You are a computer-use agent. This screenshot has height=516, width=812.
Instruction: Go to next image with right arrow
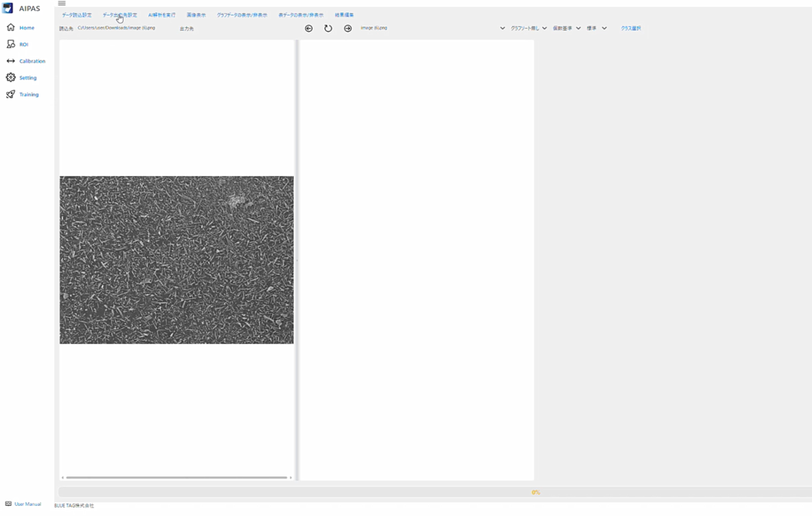click(348, 29)
